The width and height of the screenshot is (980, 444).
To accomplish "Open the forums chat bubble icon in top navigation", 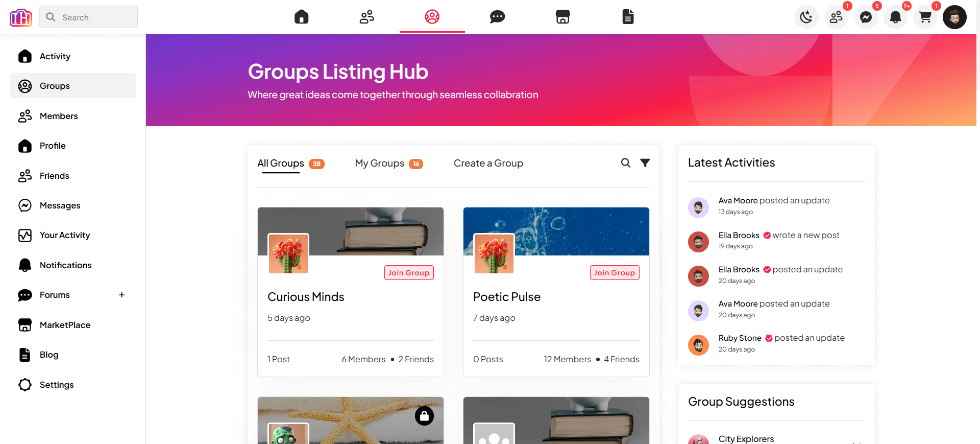I will point(497,17).
